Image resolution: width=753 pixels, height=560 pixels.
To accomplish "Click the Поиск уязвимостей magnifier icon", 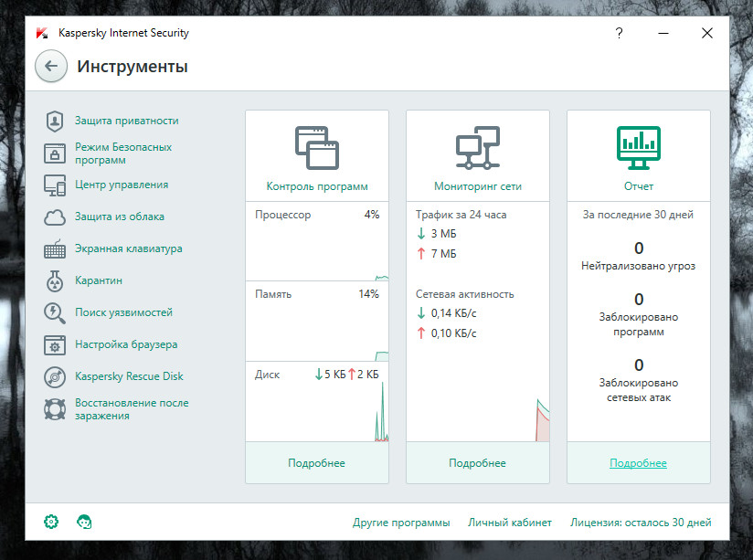I will coord(55,312).
